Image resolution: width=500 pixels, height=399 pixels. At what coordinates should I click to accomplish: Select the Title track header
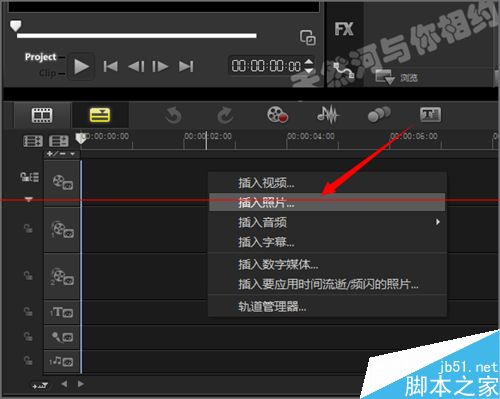click(62, 312)
